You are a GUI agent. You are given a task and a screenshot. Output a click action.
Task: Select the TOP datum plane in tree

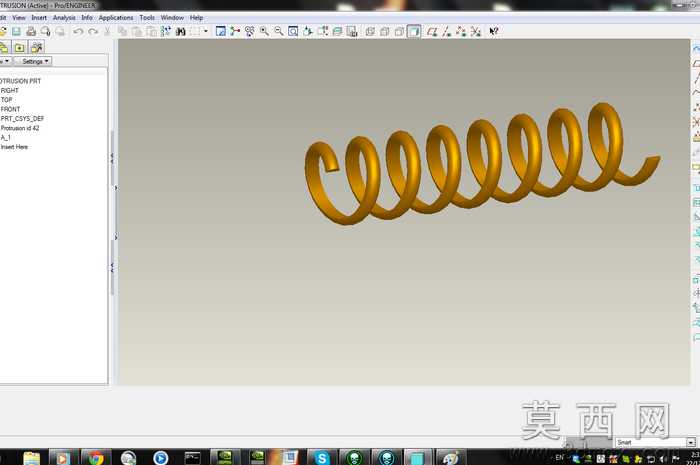click(x=6, y=100)
